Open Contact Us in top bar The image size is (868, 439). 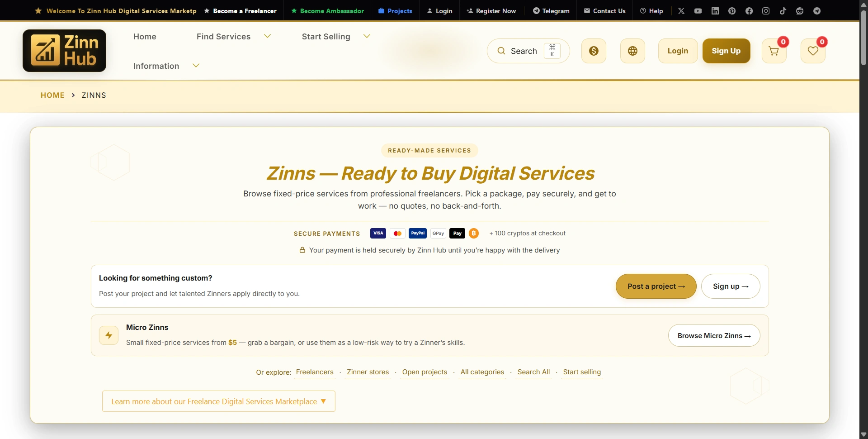tap(605, 11)
